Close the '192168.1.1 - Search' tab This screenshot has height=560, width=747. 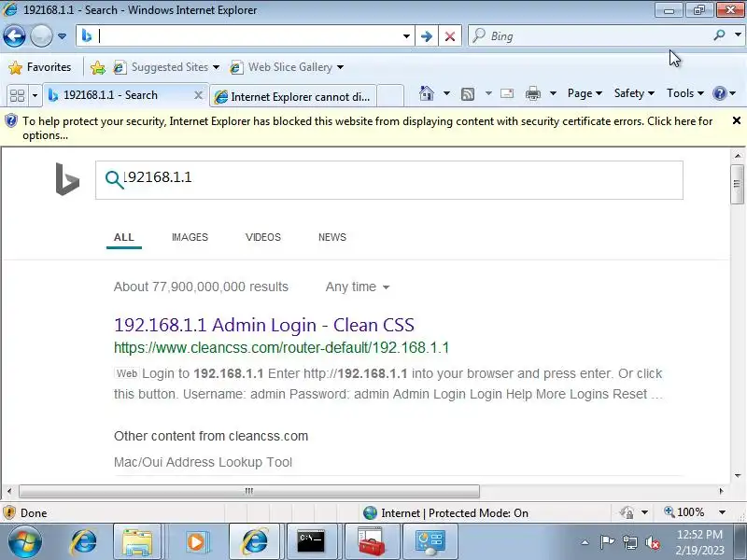click(198, 95)
